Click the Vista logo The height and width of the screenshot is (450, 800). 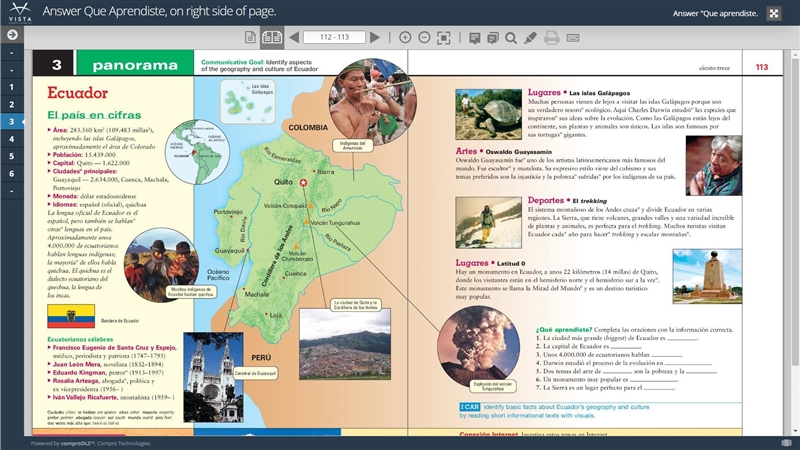click(20, 12)
